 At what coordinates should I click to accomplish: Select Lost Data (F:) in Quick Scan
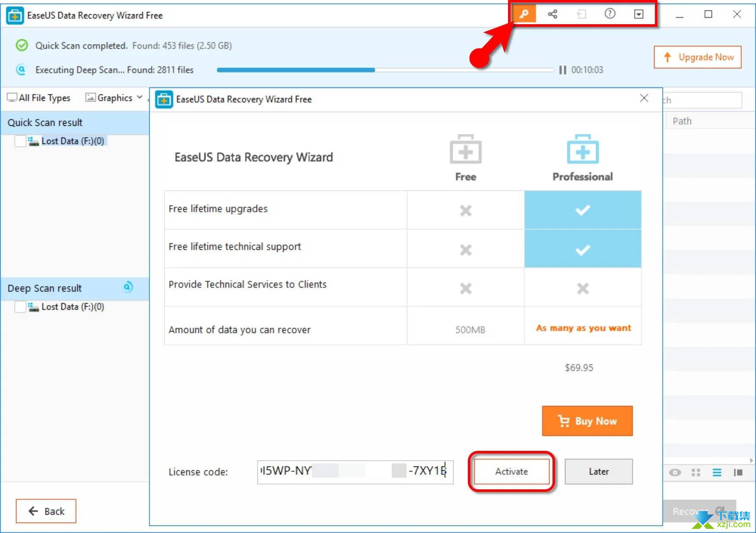point(73,141)
